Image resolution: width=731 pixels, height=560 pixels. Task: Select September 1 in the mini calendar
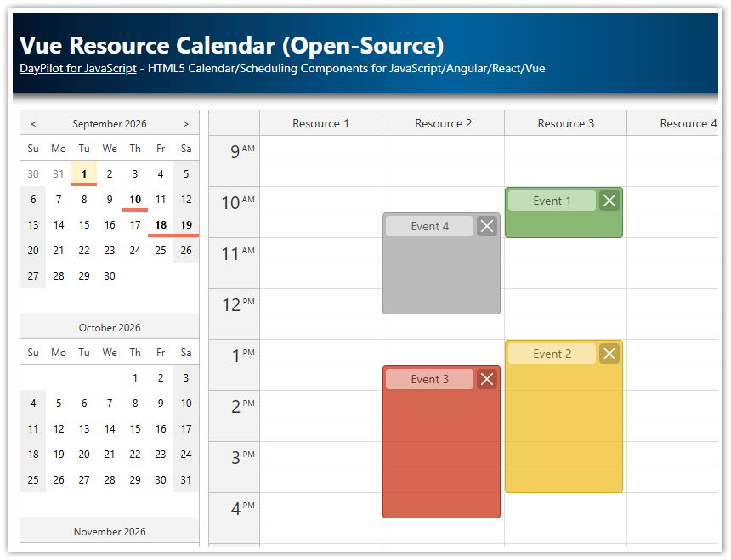click(84, 173)
